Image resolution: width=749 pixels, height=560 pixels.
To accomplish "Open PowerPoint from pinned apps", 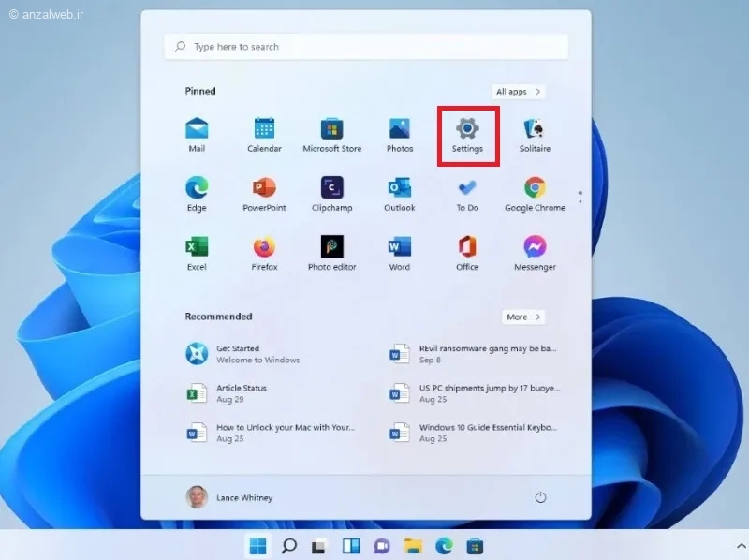I will tap(264, 194).
